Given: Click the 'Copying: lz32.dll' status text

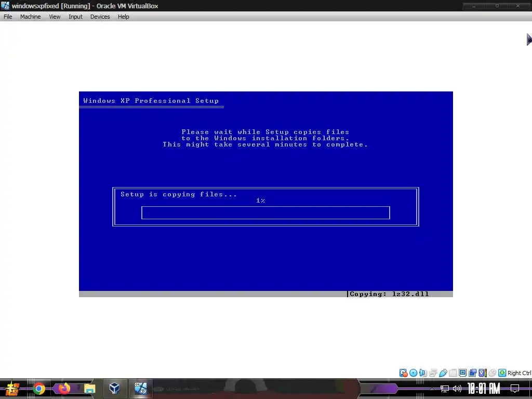Looking at the screenshot, I should [389, 294].
